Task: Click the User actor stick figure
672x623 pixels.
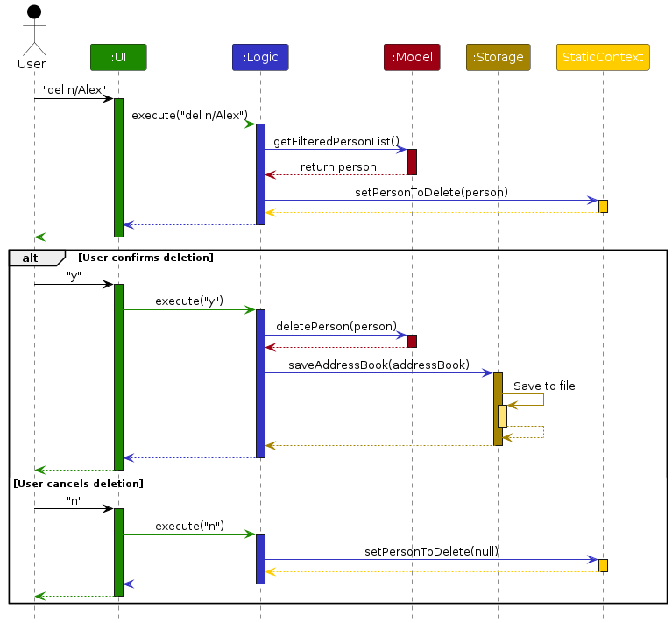Action: click(x=34, y=31)
